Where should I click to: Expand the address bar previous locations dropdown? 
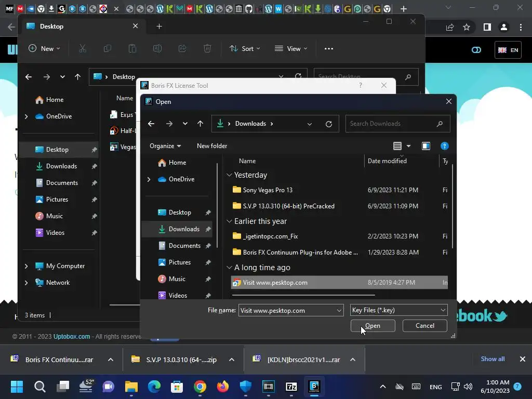pyautogui.click(x=310, y=124)
